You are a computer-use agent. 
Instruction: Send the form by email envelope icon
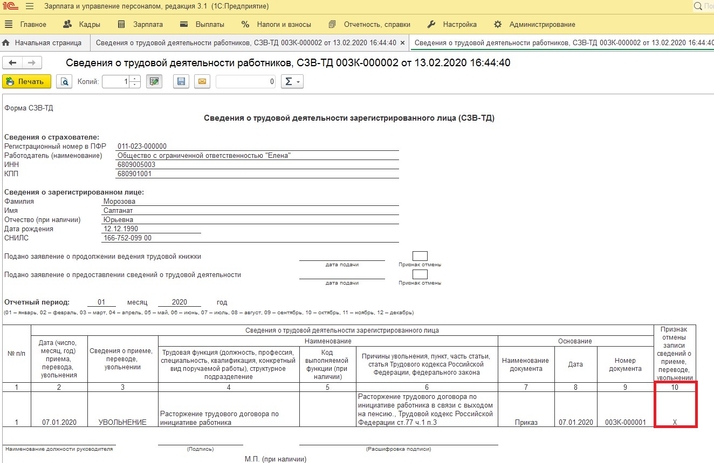tap(201, 82)
